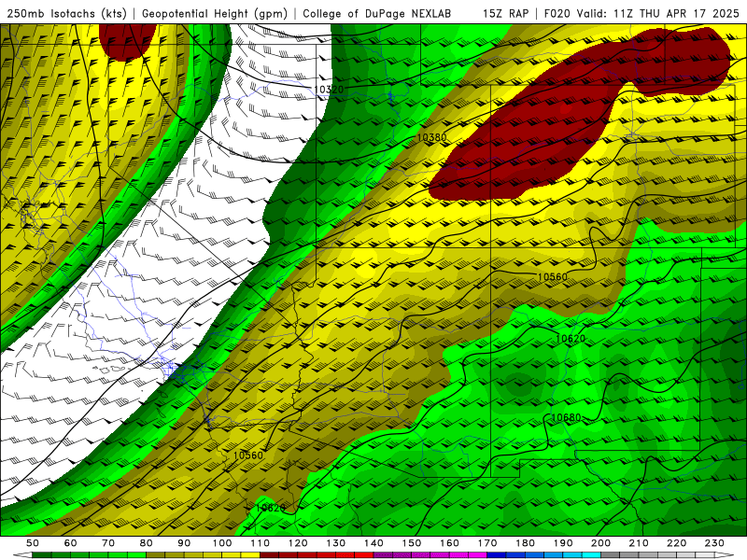This screenshot has height=560, width=747.
Task: Click the '15Z RAP' model run text
Action: tap(505, 13)
